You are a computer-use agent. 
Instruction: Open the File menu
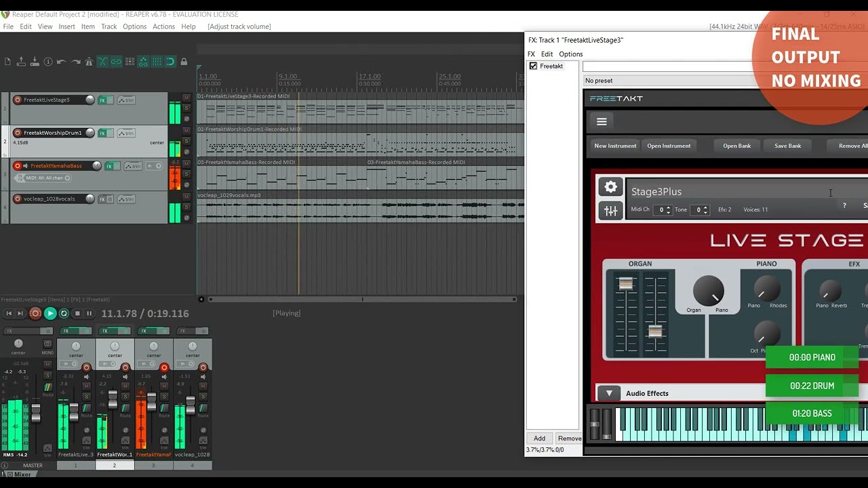click(8, 26)
